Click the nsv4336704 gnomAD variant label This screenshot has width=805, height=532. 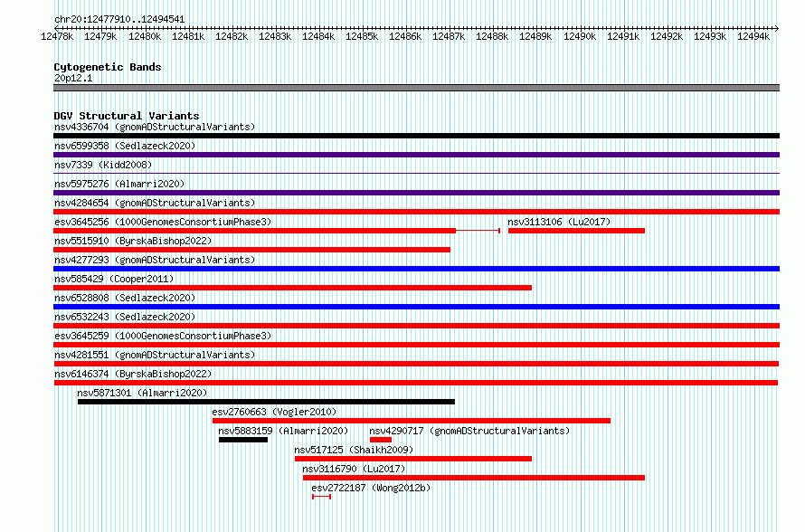point(155,127)
